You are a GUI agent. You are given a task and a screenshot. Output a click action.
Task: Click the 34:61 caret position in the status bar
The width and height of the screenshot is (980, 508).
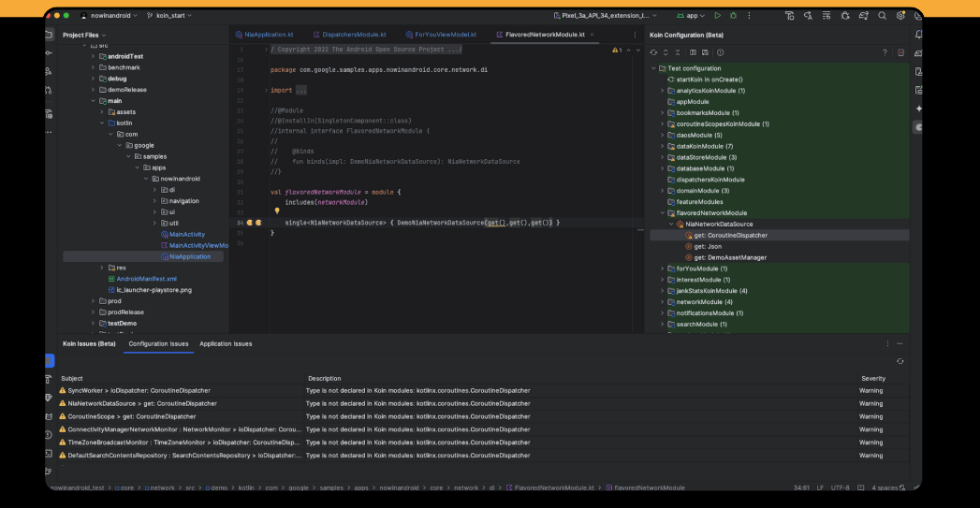[x=801, y=488]
